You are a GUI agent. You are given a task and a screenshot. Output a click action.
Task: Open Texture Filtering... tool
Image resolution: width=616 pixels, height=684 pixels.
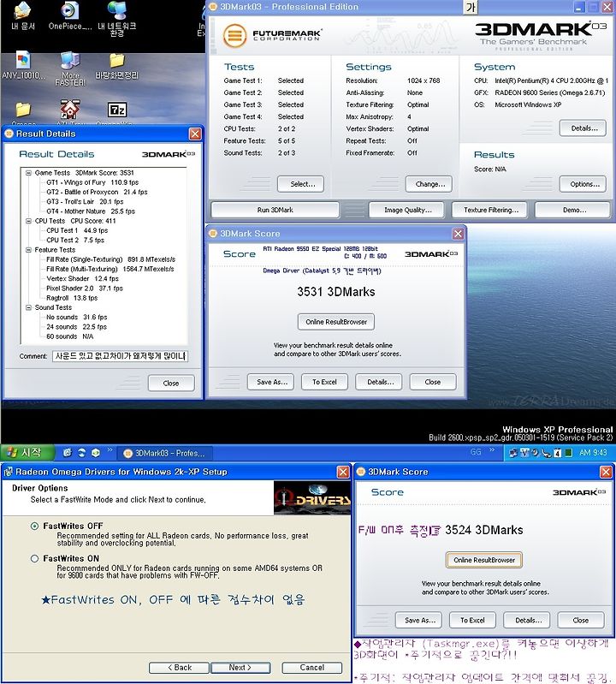[x=489, y=210]
